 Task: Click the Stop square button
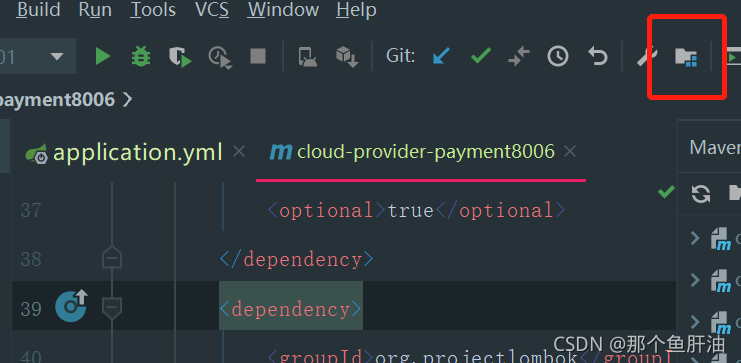tap(258, 56)
